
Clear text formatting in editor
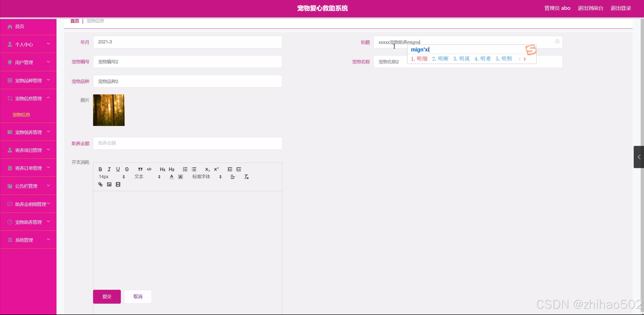246,177
